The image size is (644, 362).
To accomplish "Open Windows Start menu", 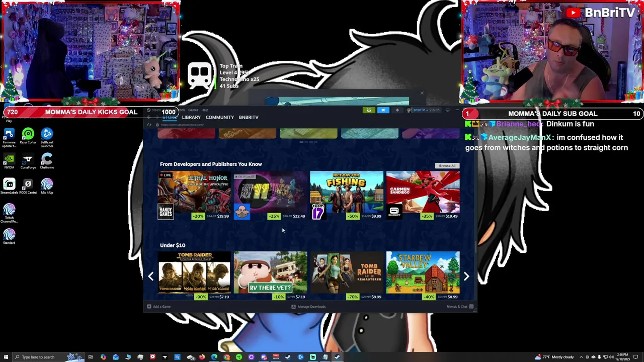I will [5, 357].
